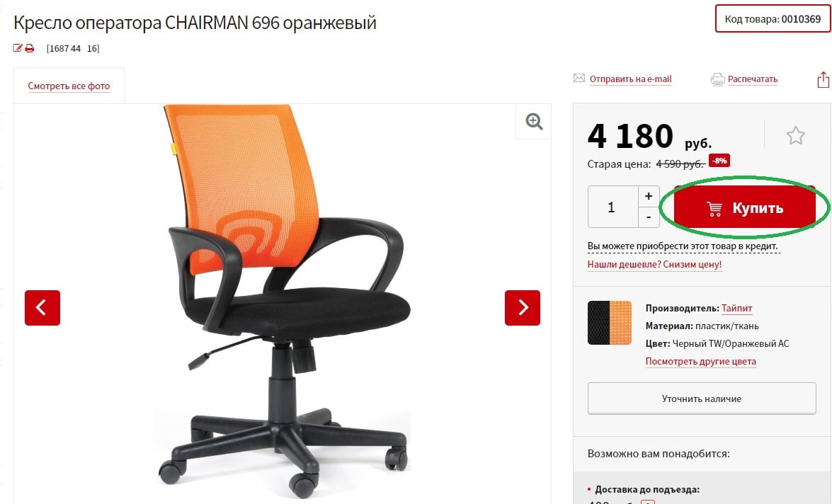Click the small edit pencil icon under title
Screen dimensions: 832x504
[18, 48]
